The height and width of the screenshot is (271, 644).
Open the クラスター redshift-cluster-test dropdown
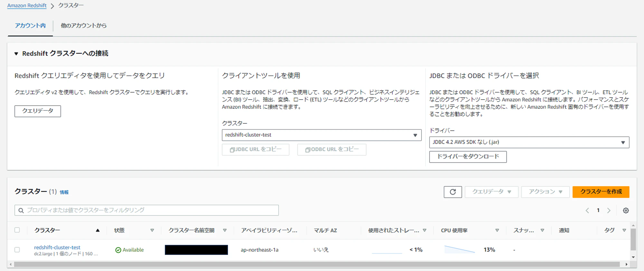[x=321, y=135]
